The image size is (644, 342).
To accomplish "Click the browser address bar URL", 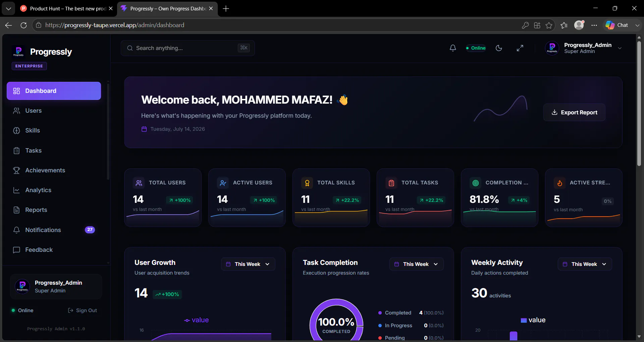I will [x=115, y=25].
